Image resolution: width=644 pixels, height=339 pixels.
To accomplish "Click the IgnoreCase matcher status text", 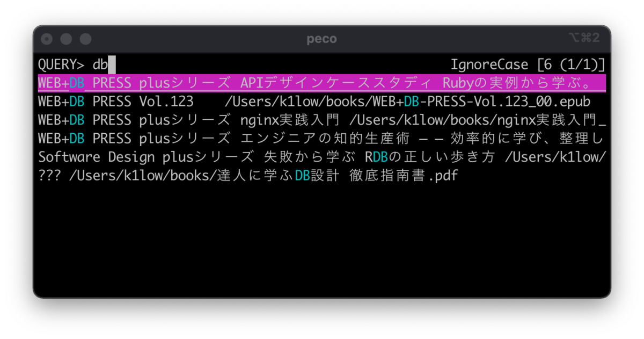I will click(x=489, y=65).
